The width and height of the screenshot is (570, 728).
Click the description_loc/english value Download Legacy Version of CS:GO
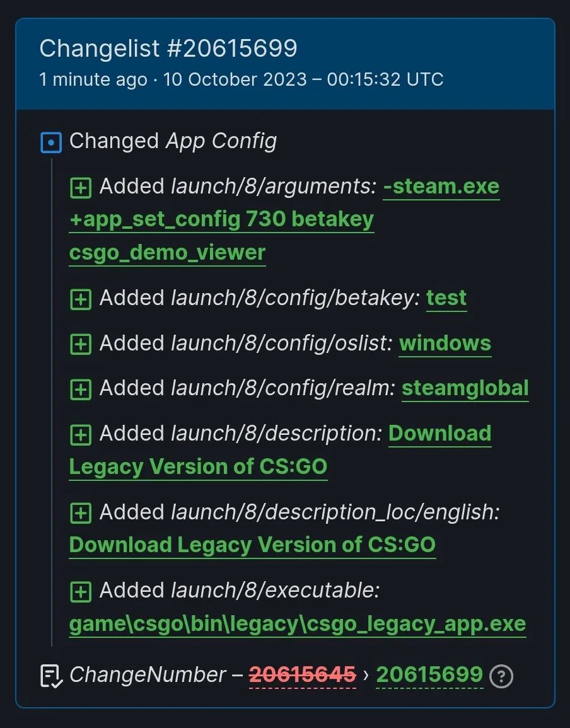252,546
